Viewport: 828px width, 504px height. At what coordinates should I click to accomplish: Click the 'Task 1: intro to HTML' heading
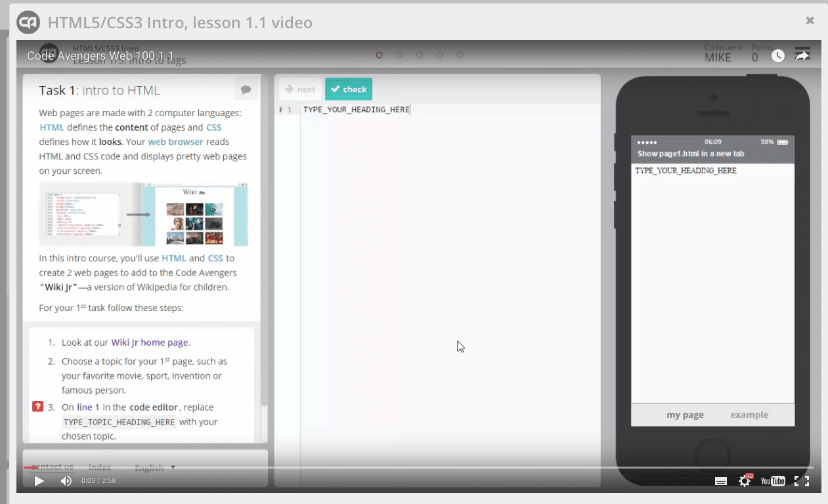point(99,91)
